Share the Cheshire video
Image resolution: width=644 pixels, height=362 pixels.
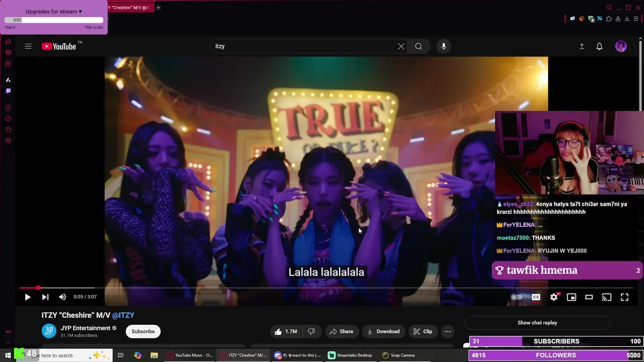[x=341, y=331]
